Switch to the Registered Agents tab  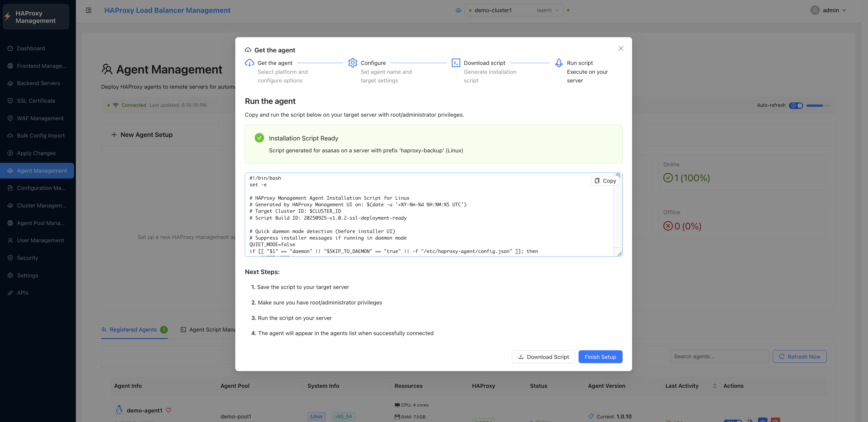click(134, 330)
